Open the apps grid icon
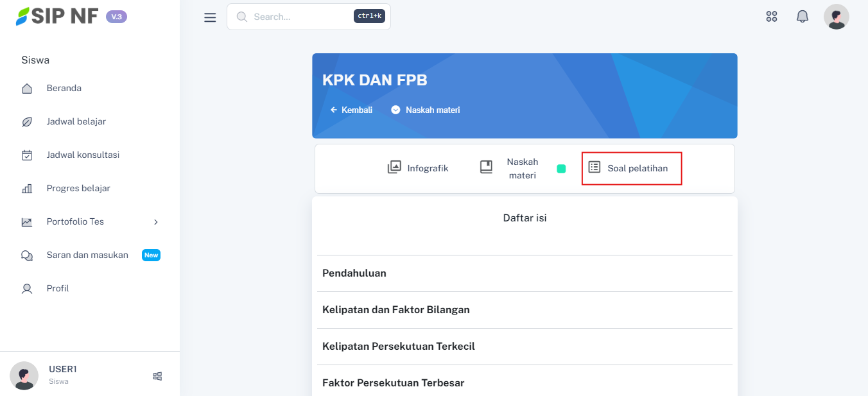868x396 pixels. (x=772, y=17)
